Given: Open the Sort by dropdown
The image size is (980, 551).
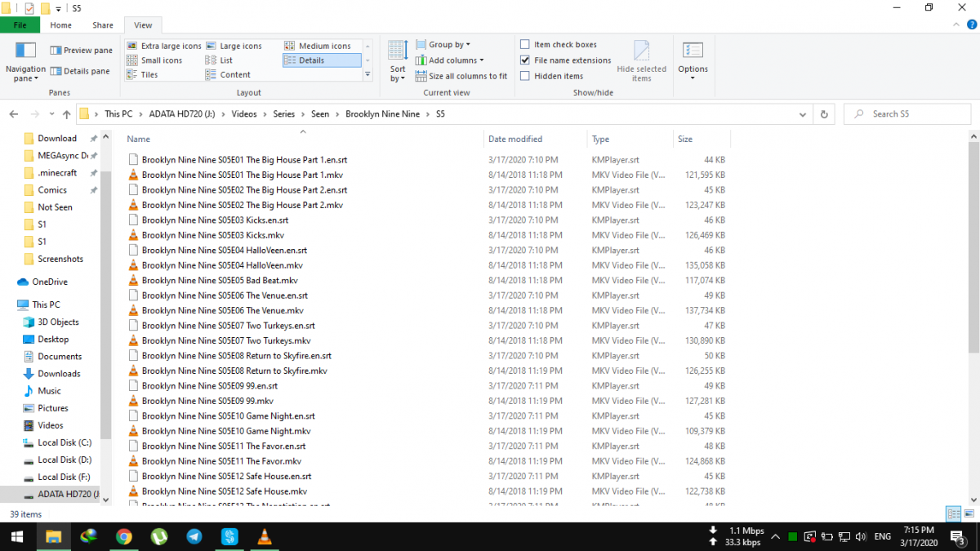Looking at the screenshot, I should coord(398,61).
